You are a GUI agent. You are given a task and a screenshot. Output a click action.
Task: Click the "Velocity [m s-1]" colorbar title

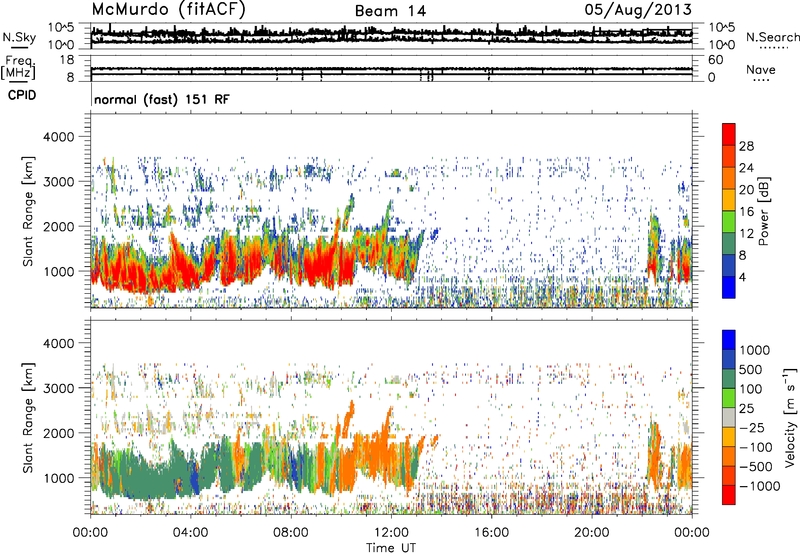coord(789,417)
